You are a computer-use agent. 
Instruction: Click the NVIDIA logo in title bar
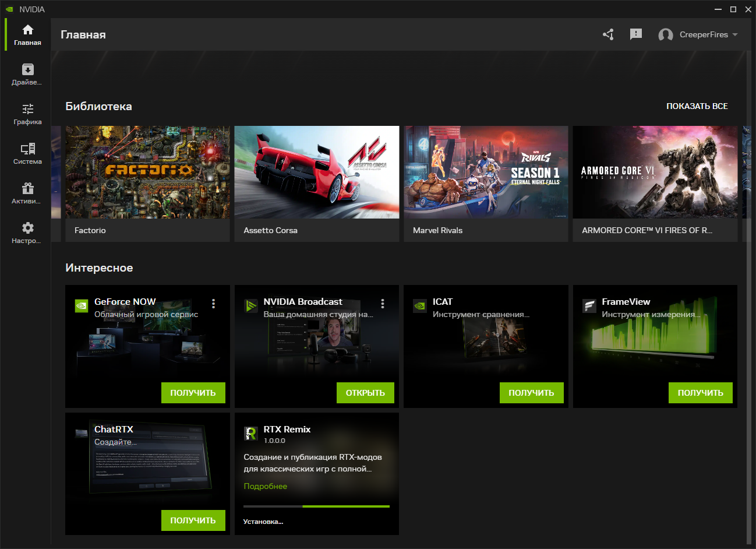[9, 9]
